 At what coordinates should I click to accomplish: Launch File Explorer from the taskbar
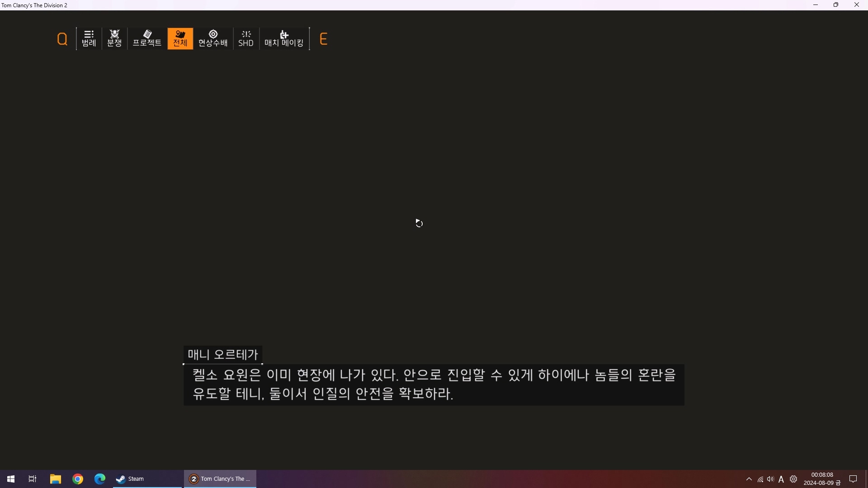(55, 479)
